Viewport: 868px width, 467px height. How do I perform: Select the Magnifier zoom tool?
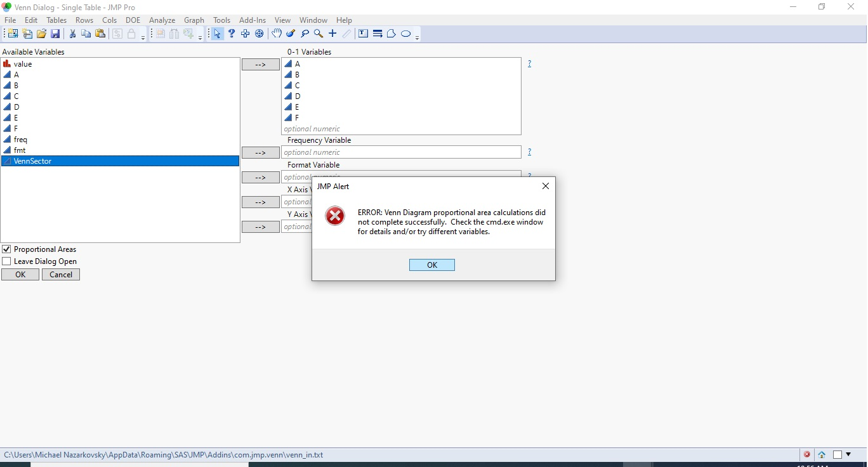(x=319, y=34)
